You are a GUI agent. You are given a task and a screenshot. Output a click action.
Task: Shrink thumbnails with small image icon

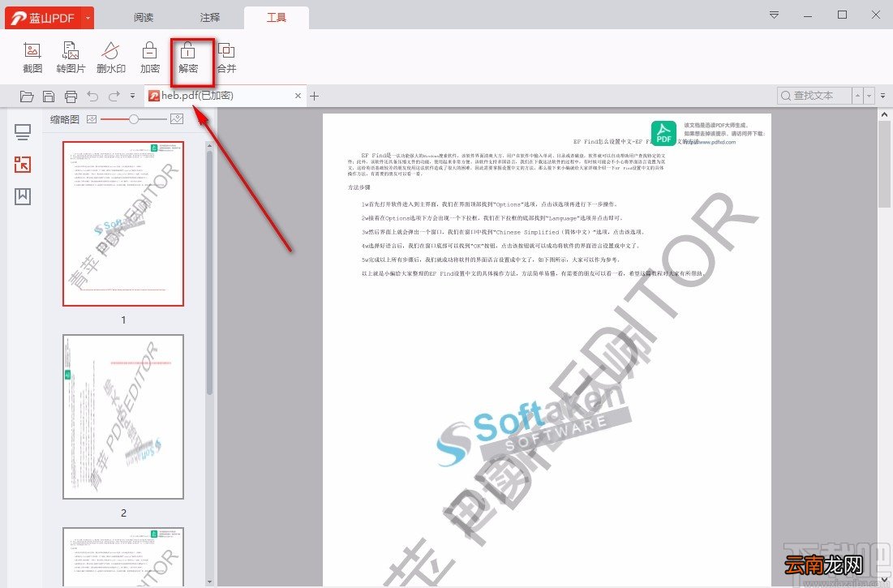tap(92, 119)
